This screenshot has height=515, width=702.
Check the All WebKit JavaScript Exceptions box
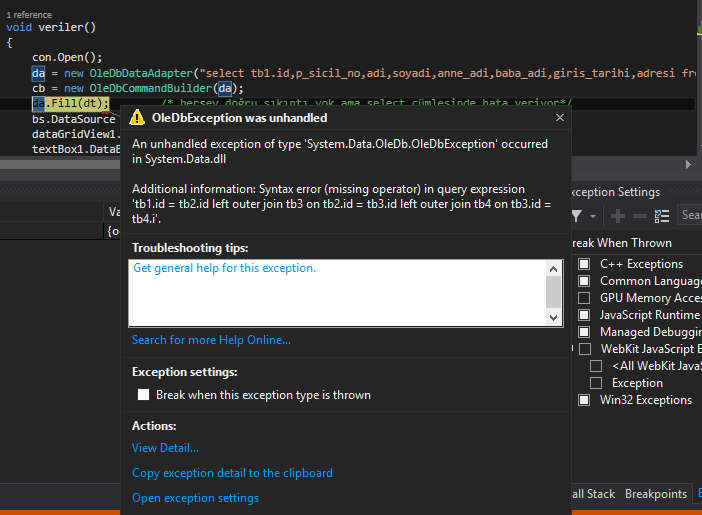click(x=596, y=366)
